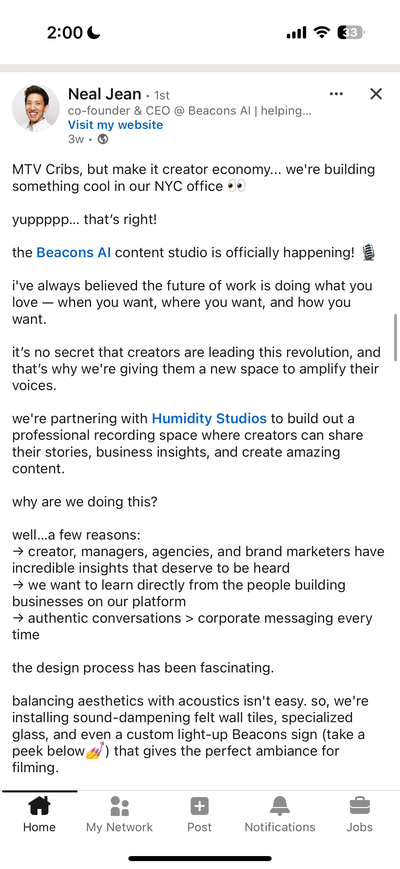Tap the co-founder & CEO headline text

point(189,110)
